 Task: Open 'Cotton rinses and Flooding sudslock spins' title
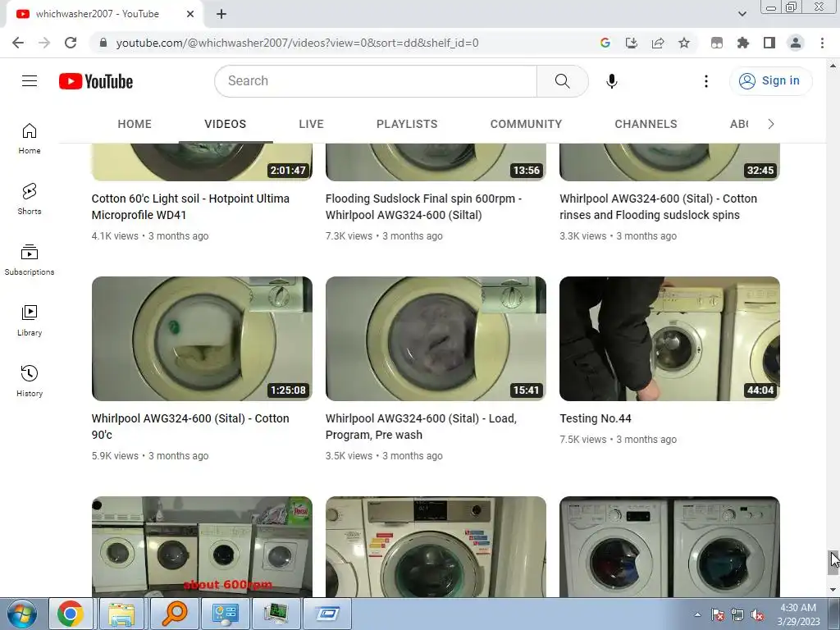click(x=659, y=207)
